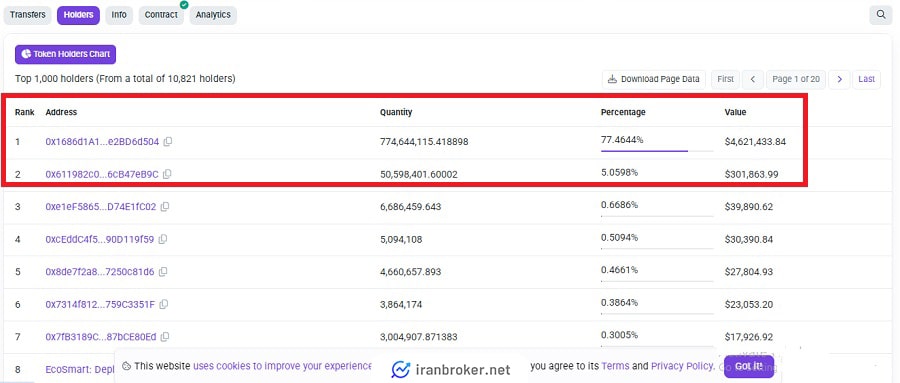Screen dimensions: 900x383
Task: Copy address 0x7fB3189C...87bCE80Ed via copy icon
Action: point(165,337)
